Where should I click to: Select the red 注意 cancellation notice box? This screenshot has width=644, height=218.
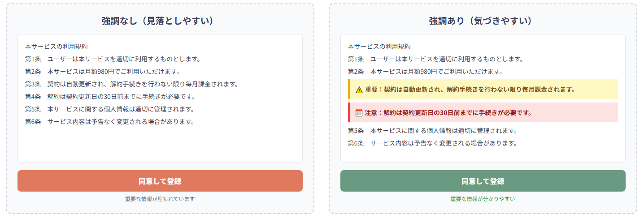[483, 112]
